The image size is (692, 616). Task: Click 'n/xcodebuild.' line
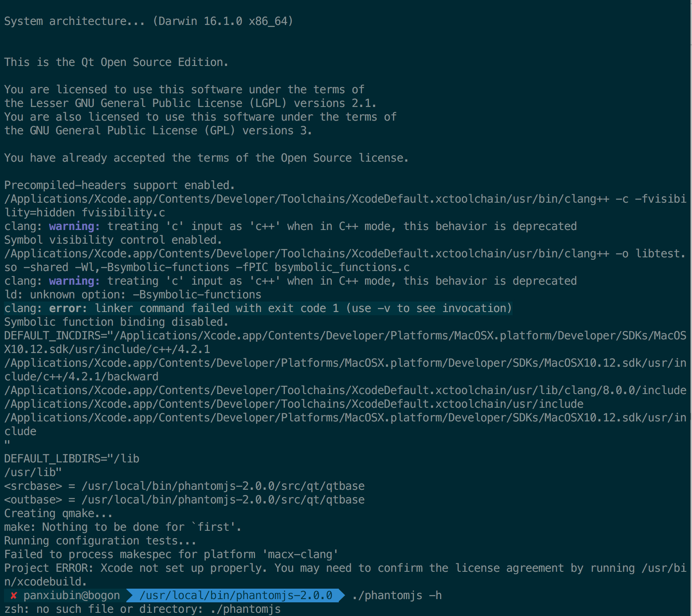45,582
